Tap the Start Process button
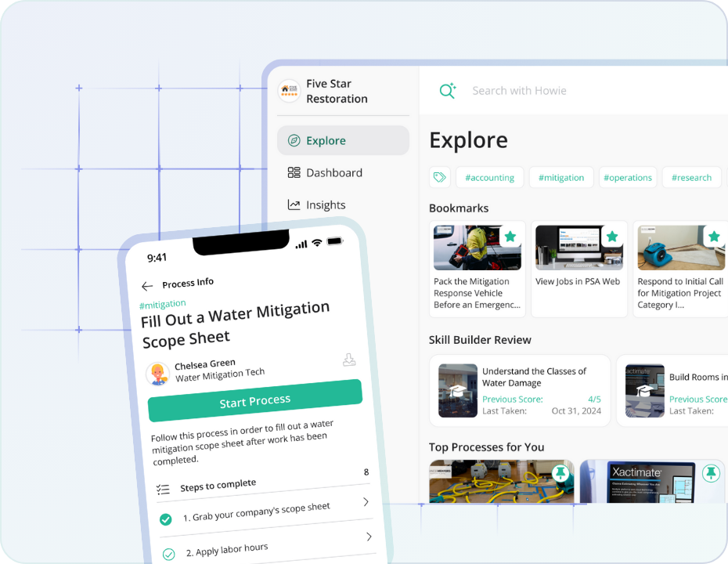 [255, 401]
